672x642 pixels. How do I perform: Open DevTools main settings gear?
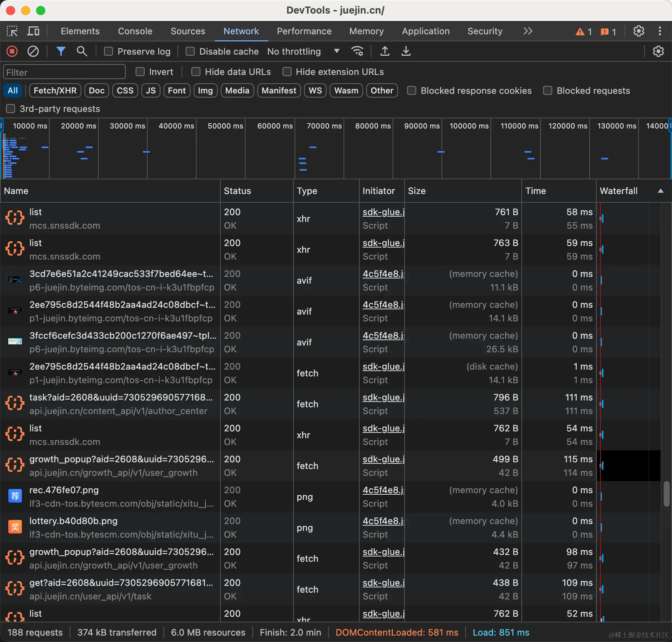click(638, 31)
